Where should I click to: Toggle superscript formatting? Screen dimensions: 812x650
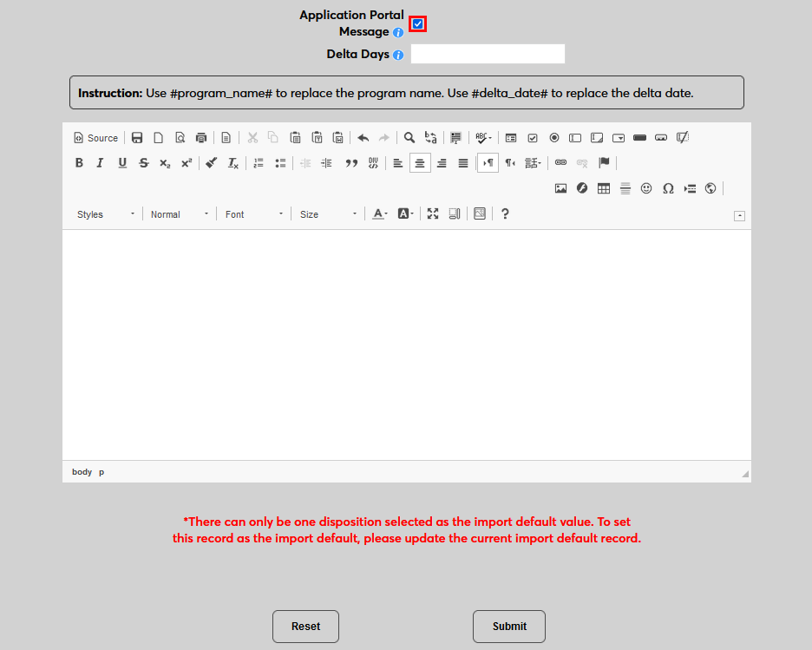click(x=187, y=162)
